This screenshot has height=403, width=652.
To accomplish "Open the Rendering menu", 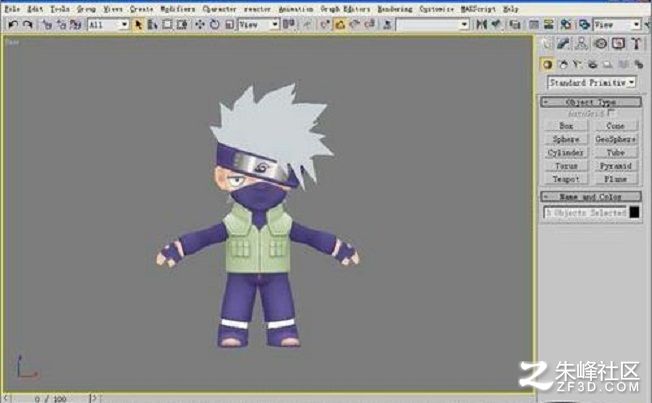I will pos(395,9).
